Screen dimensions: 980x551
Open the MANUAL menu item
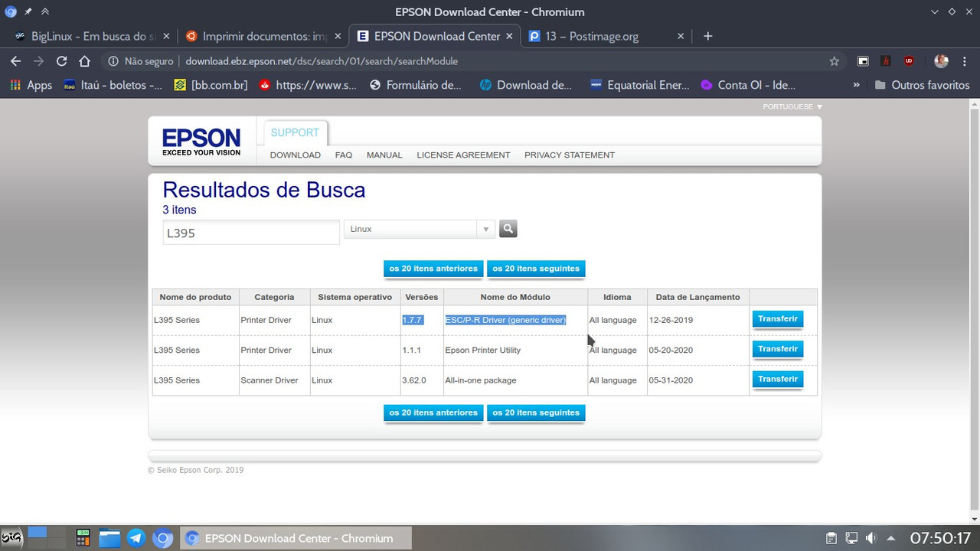click(x=384, y=155)
